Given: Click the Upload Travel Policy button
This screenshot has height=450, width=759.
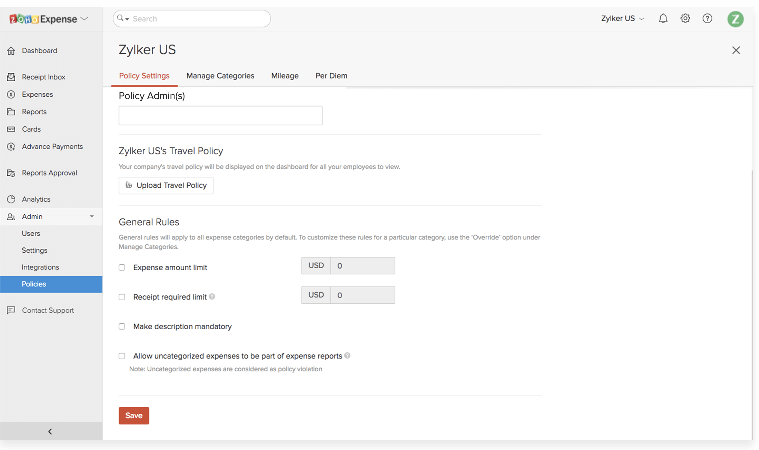Looking at the screenshot, I should (x=166, y=185).
